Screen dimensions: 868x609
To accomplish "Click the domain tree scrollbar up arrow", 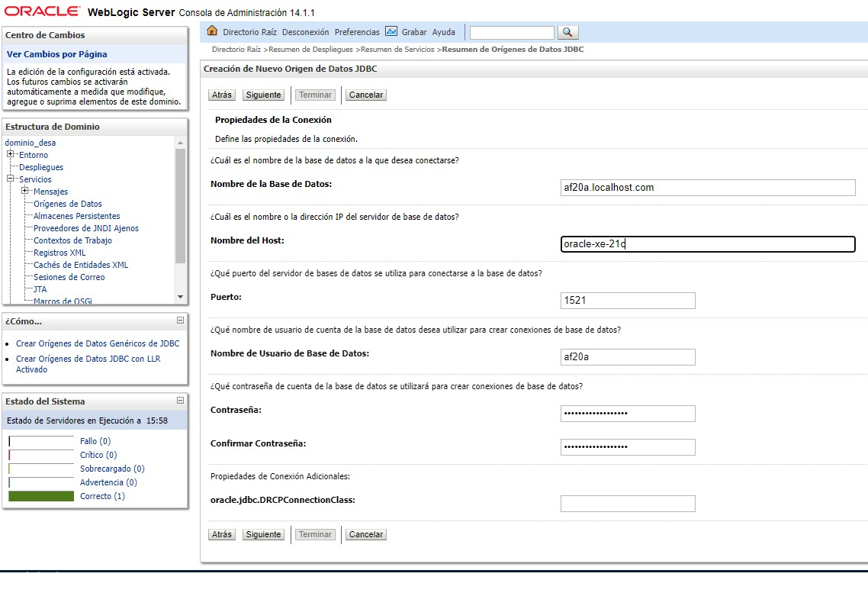I will (x=180, y=143).
